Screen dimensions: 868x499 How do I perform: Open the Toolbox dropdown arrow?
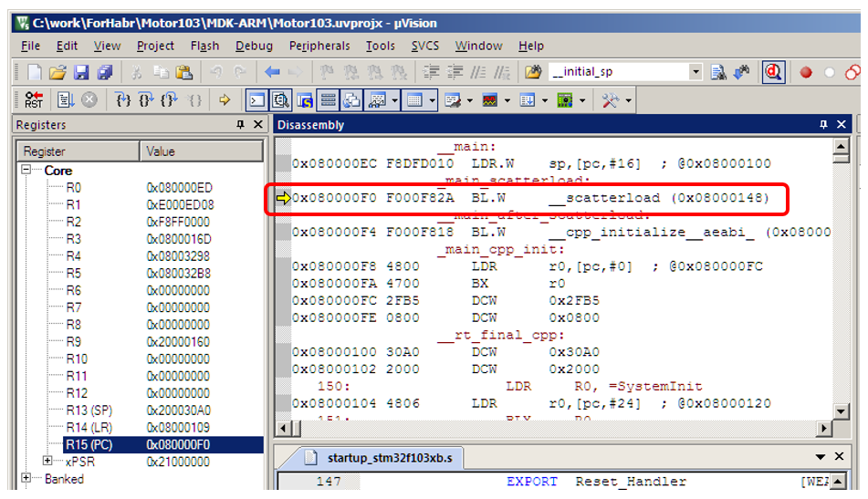click(x=628, y=100)
